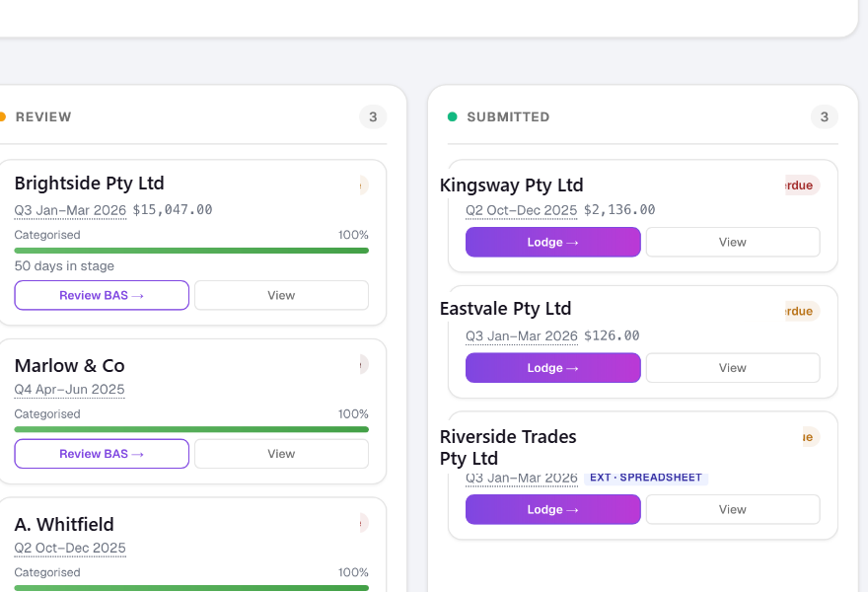
Task: Click Marlow & Co's Categorised label
Action: point(47,413)
